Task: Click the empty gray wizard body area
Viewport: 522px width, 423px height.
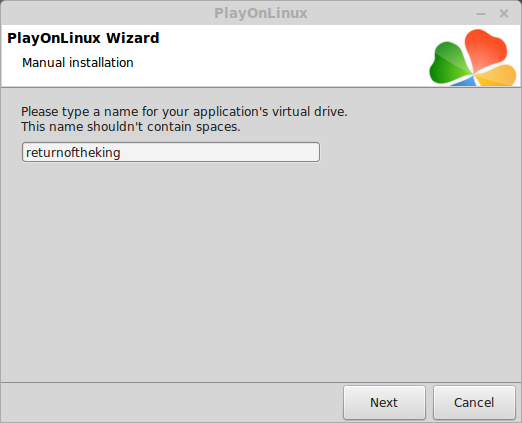Action: click(261, 270)
